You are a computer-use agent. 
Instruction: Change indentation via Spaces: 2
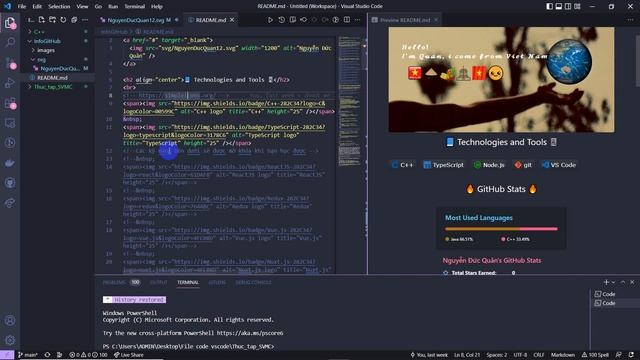pos(497,355)
